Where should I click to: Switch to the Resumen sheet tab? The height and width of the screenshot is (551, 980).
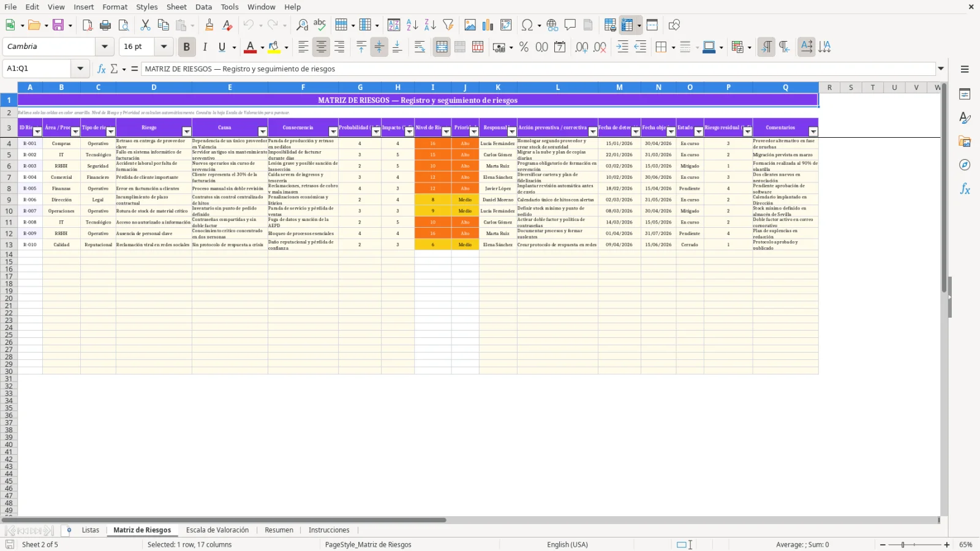point(279,530)
